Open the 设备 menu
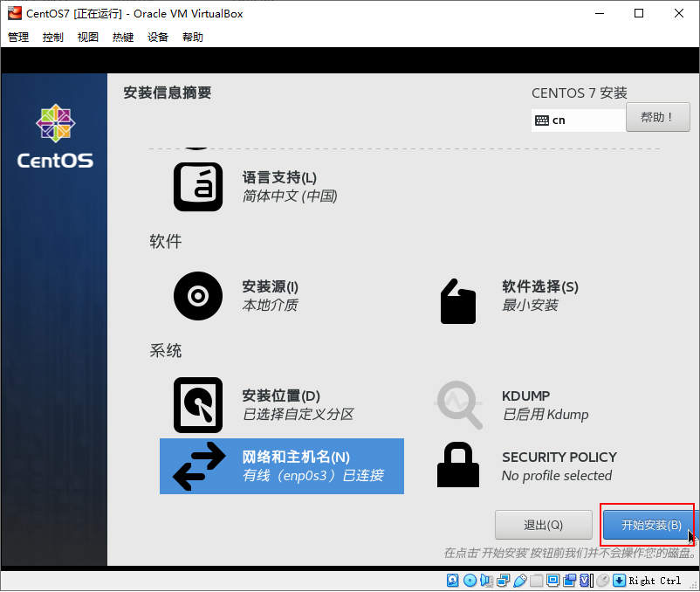The width and height of the screenshot is (700, 592). point(158,38)
